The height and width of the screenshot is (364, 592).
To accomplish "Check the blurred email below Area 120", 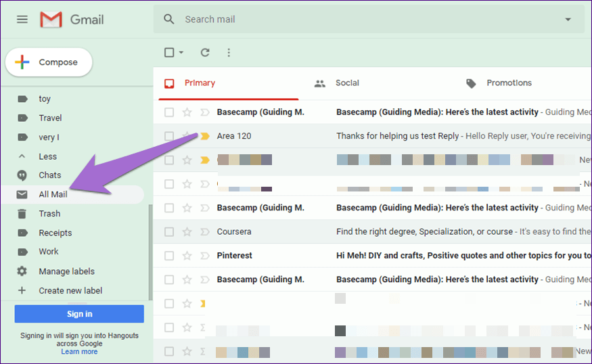I will coord(169,160).
